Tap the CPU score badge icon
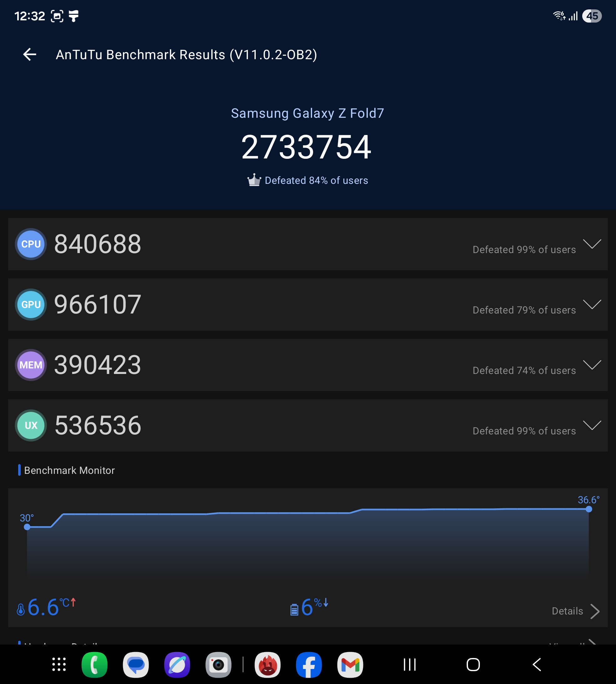The width and height of the screenshot is (616, 684). 31,244
